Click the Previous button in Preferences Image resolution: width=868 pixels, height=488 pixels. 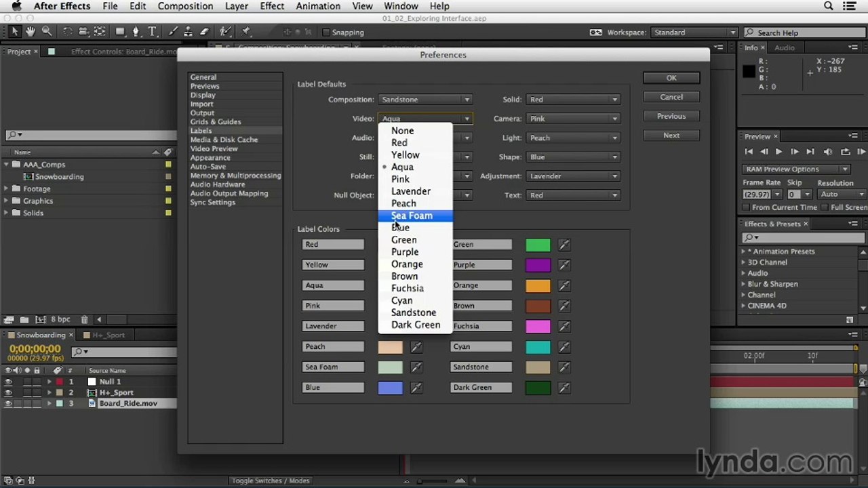point(671,116)
